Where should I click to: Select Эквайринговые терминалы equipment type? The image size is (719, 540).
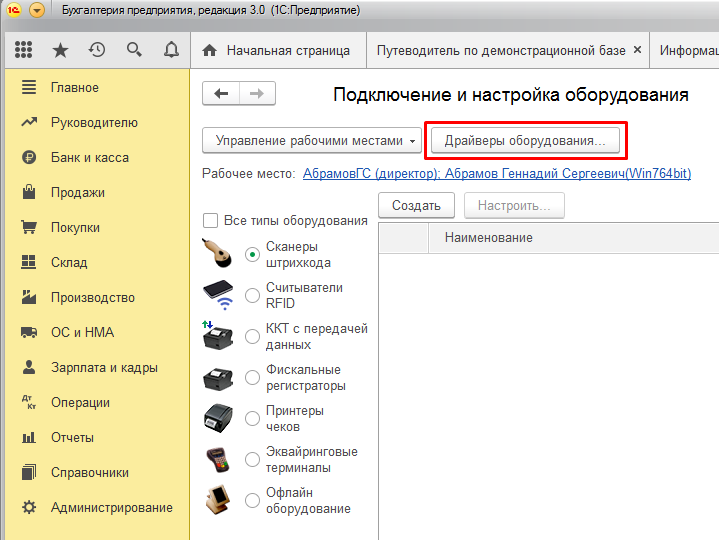click(252, 460)
